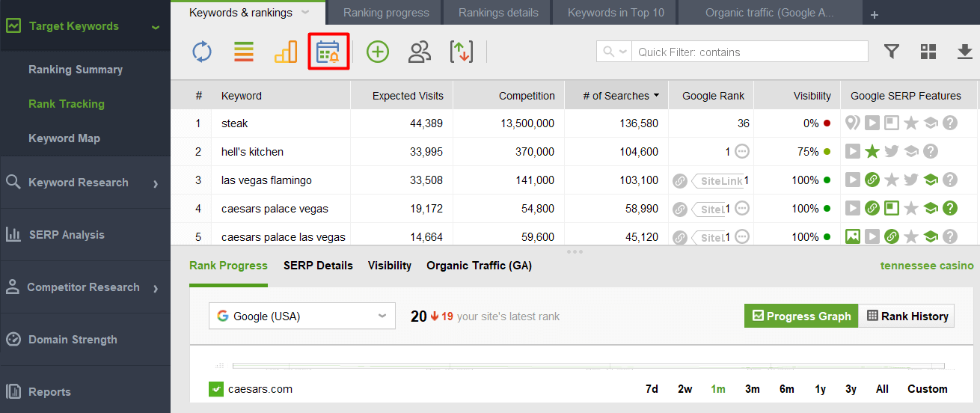The image size is (980, 413).
Task: Click the panel splitter dots handle
Action: [x=575, y=251]
